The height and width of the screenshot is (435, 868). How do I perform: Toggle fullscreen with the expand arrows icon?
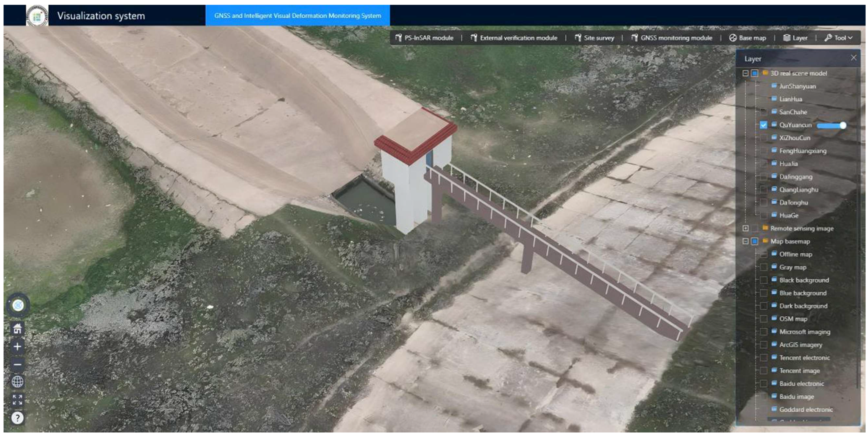[x=18, y=400]
